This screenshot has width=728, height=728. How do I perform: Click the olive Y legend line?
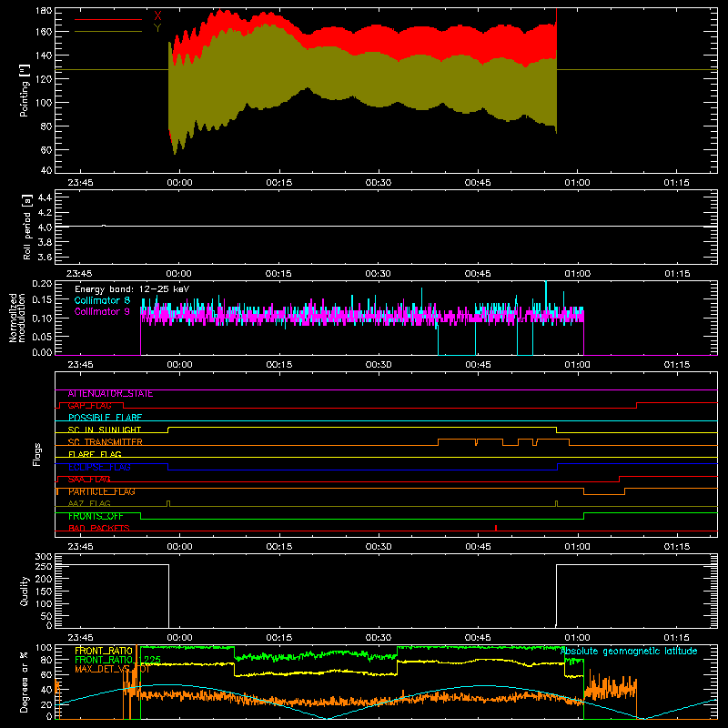(x=108, y=31)
